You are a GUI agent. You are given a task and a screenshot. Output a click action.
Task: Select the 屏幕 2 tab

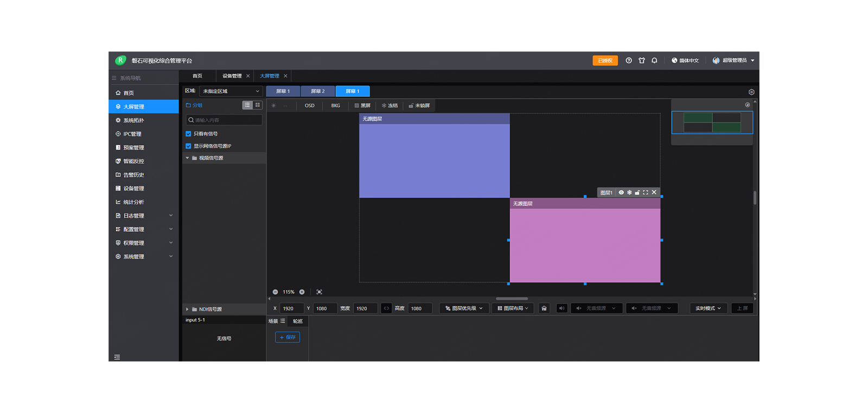tap(318, 91)
